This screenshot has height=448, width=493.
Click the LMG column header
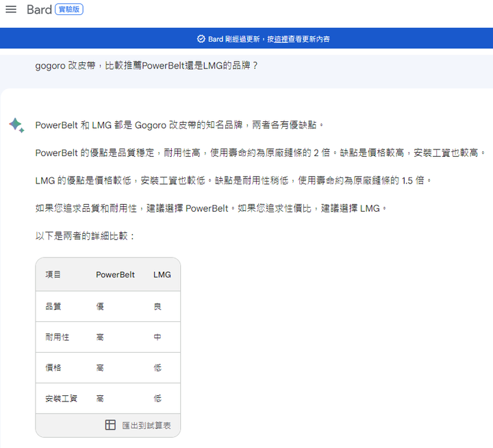click(x=162, y=275)
